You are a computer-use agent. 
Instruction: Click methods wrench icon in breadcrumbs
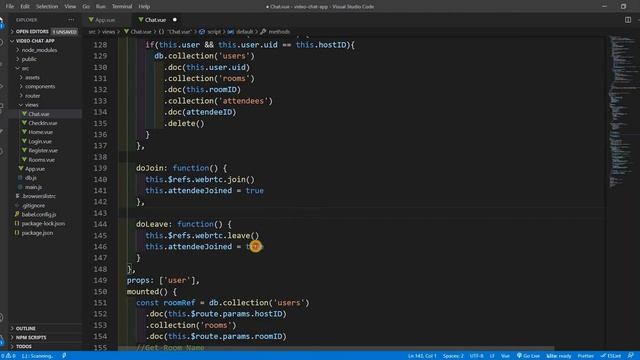click(263, 31)
